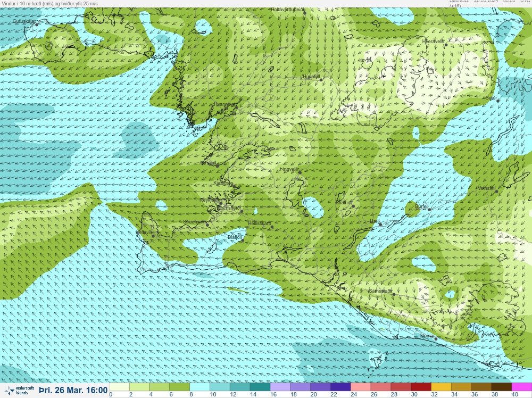Select the 8–10 m/s light cyan legend swatch
This screenshot has height=398, width=532.
click(x=199, y=387)
